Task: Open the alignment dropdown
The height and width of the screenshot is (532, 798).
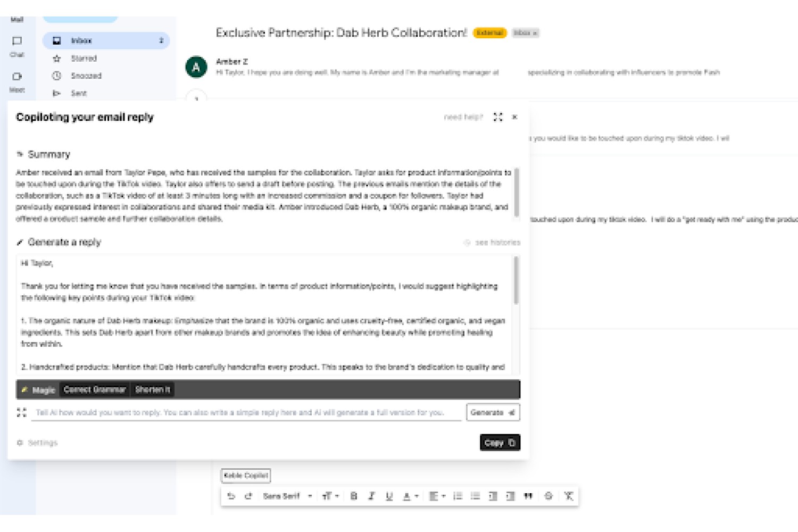Action: tap(437, 496)
